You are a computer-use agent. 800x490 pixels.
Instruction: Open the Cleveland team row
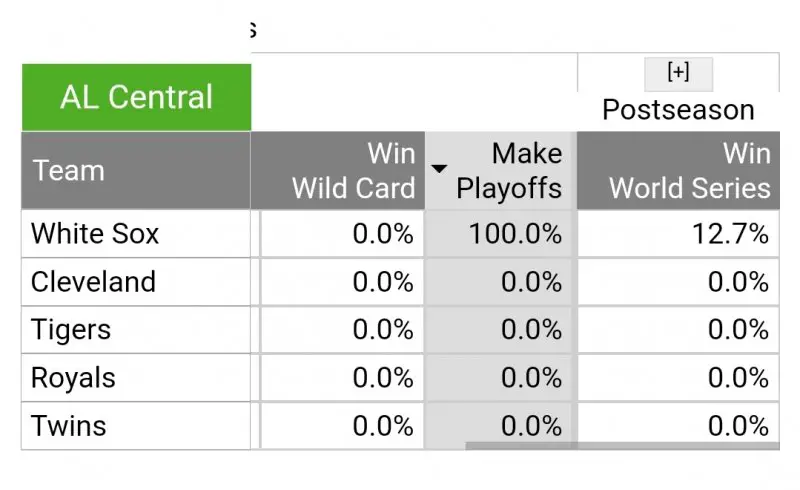(93, 282)
